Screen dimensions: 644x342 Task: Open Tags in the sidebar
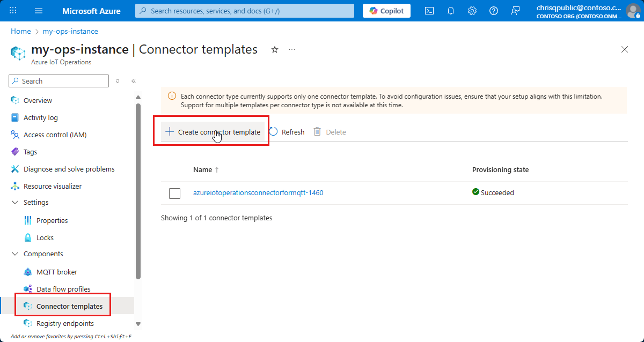[x=30, y=152]
